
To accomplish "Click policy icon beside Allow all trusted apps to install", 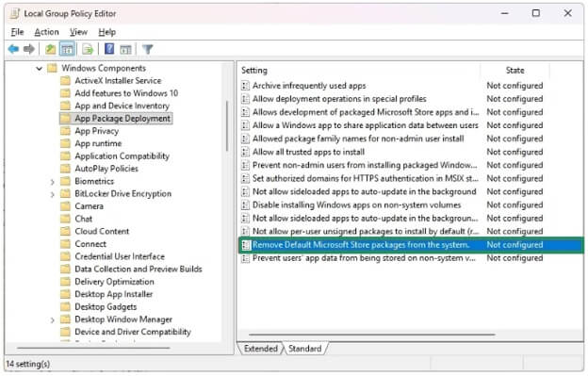I will [245, 153].
